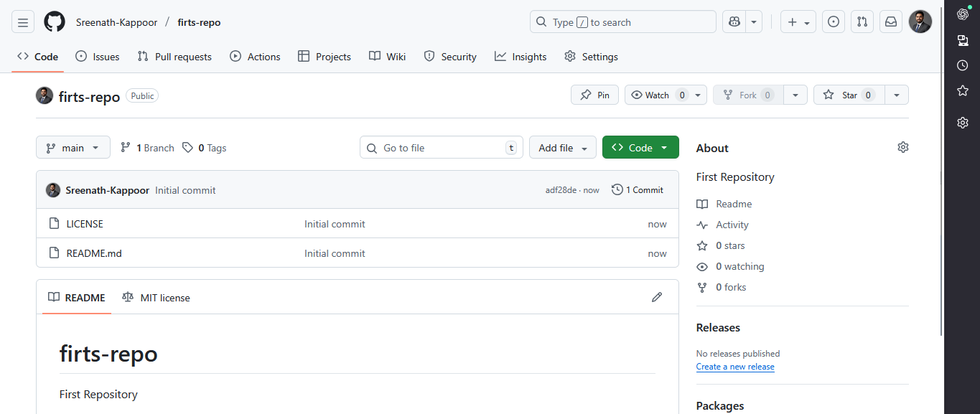980x414 pixels.
Task: Open the repository Settings tab
Action: (591, 56)
